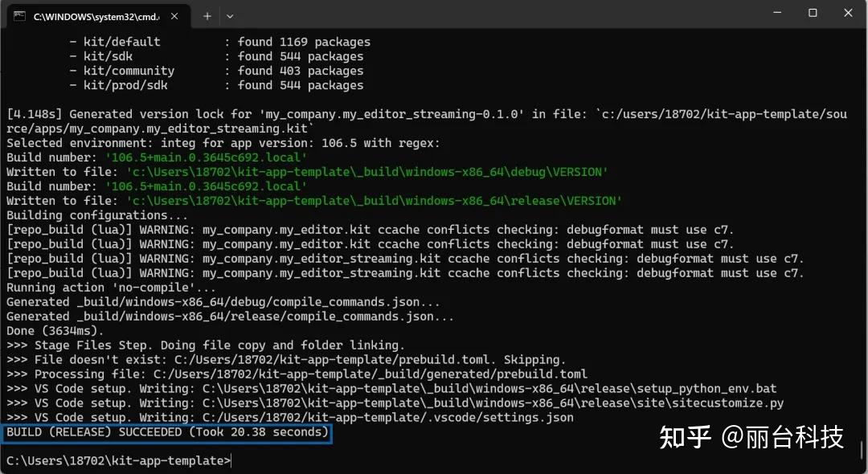The height and width of the screenshot is (474, 868).
Task: Click the green release\VERSION file path
Action: coord(373,201)
